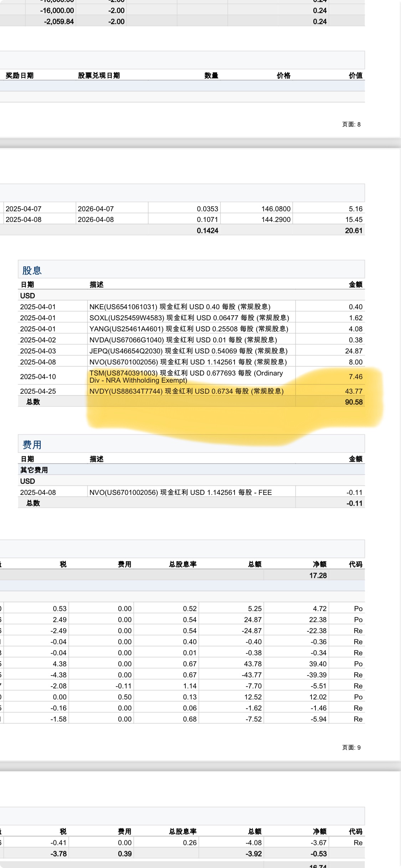Click the date 2025-04-10 in dividends
The image size is (401, 868).
(x=38, y=377)
